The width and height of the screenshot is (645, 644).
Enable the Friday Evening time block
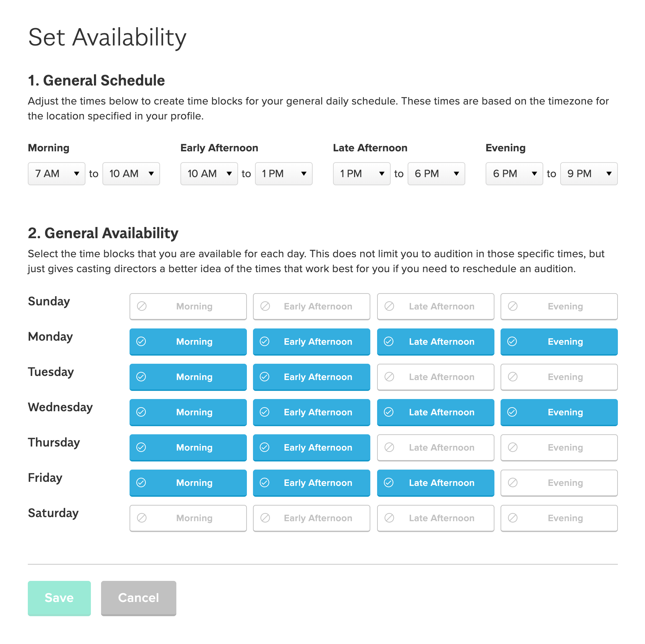coord(559,483)
